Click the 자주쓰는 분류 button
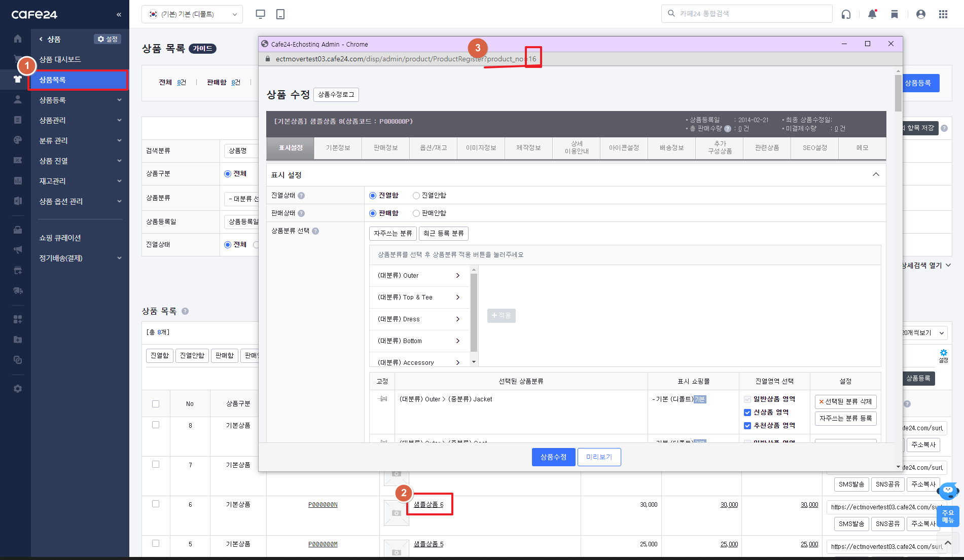This screenshot has height=560, width=964. [x=393, y=234]
